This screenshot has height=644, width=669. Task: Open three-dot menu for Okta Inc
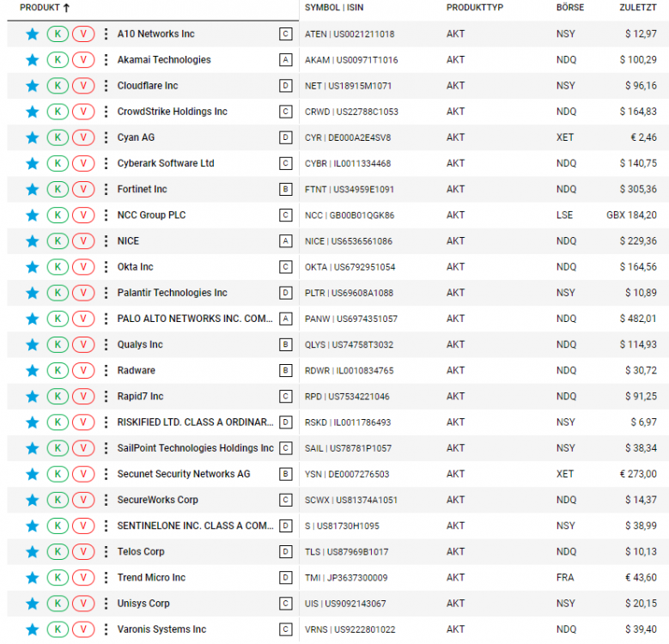(106, 267)
